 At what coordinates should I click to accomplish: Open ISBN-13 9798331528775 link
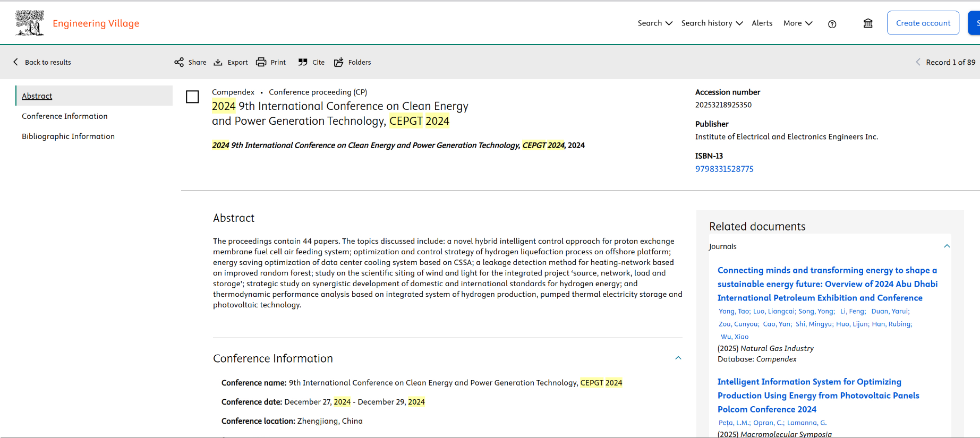724,169
